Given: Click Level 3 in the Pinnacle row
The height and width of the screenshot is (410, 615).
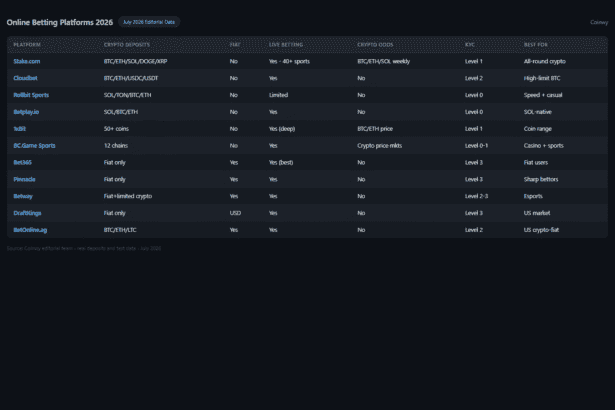Looking at the screenshot, I should pos(474,179).
